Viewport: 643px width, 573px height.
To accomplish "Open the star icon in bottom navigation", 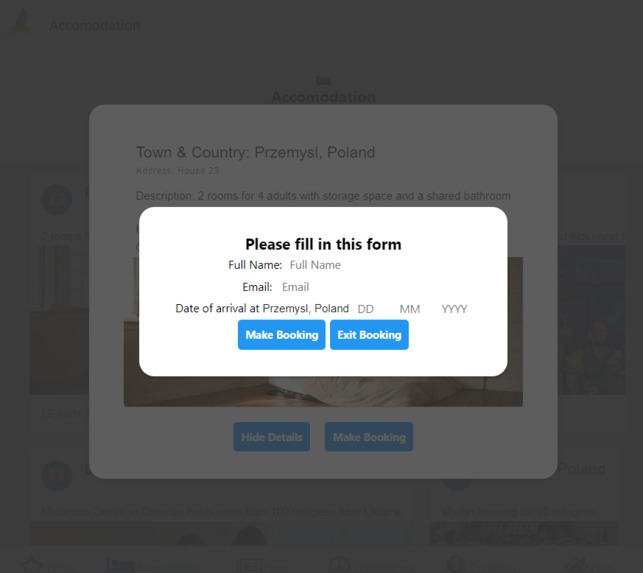I will 32,565.
